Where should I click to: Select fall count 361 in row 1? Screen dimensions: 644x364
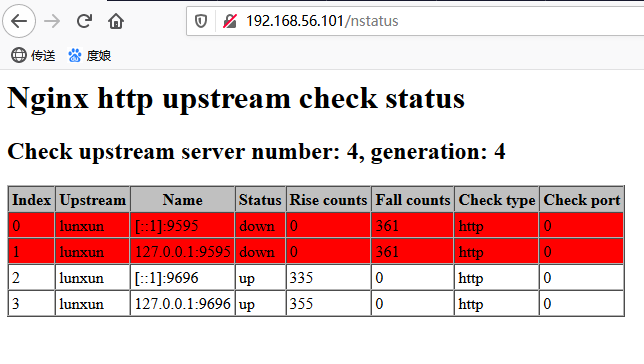tap(413, 251)
